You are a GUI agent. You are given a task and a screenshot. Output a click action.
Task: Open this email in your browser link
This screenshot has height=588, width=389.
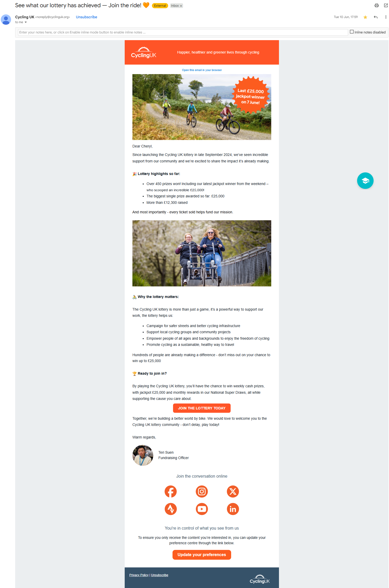[x=202, y=70]
